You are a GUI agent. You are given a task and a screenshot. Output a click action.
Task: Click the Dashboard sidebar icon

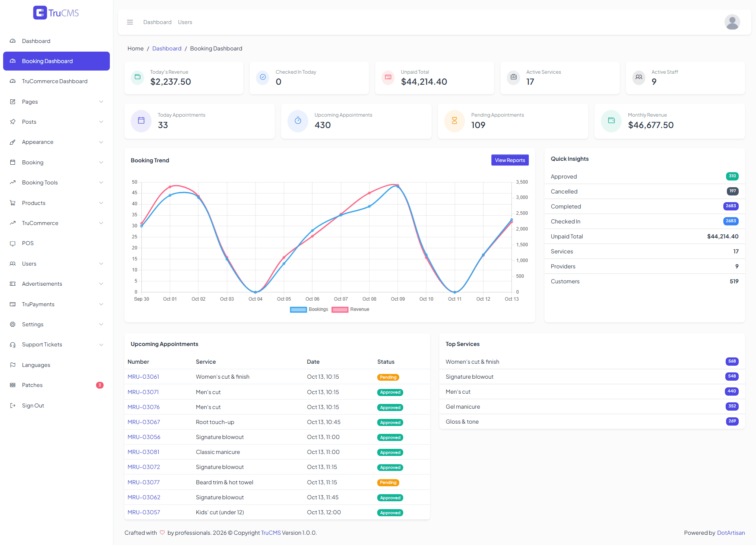click(13, 41)
